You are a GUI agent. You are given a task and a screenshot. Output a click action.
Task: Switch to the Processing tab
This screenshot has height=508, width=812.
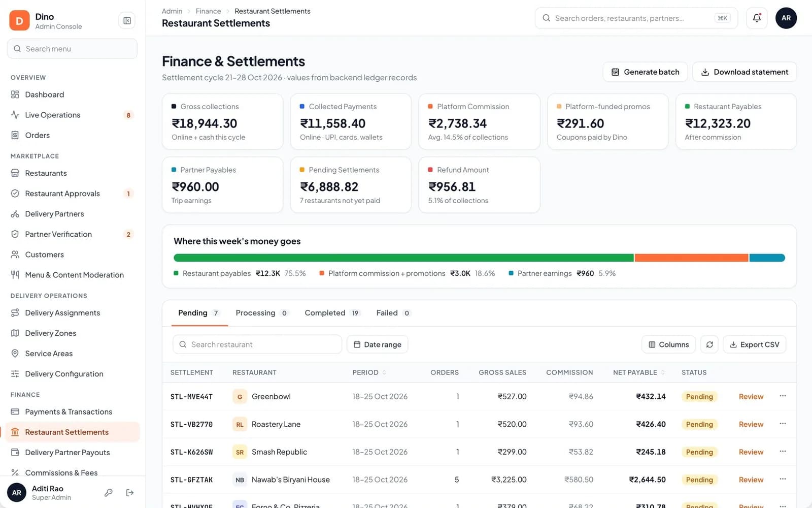(262, 313)
